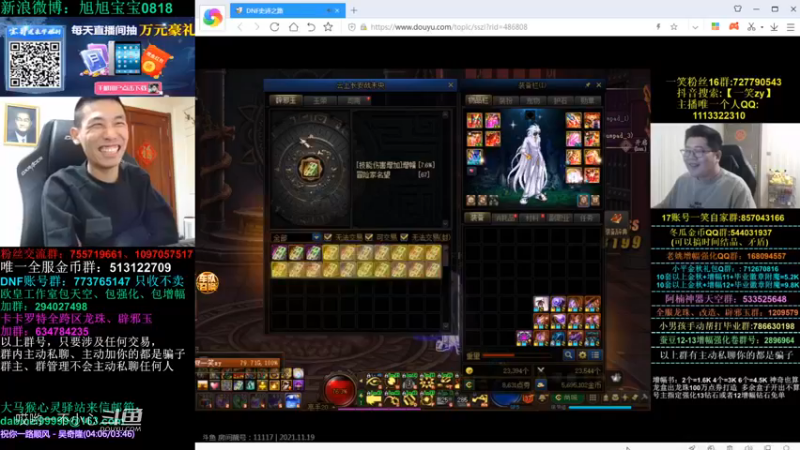Image resolution: width=800 pixels, height=450 pixels.
Task: Bookmark page with left toolbar star
Action: pyautogui.click(x=328, y=27)
